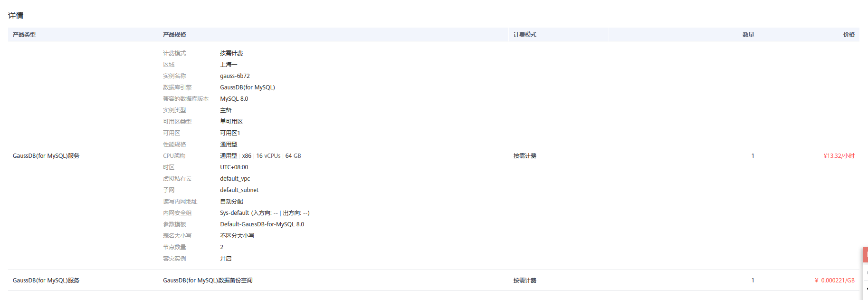Select the 实例名称 label
Image resolution: width=868 pixels, height=300 pixels.
(x=174, y=76)
